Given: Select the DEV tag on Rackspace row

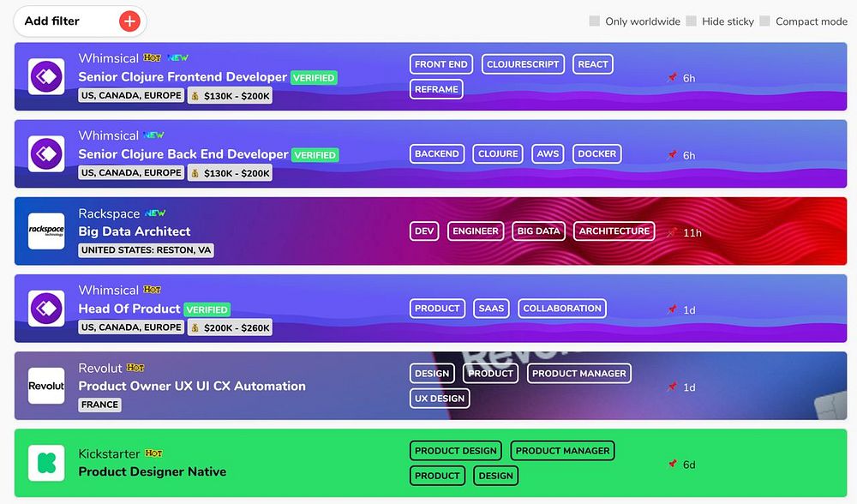Looking at the screenshot, I should pos(424,231).
